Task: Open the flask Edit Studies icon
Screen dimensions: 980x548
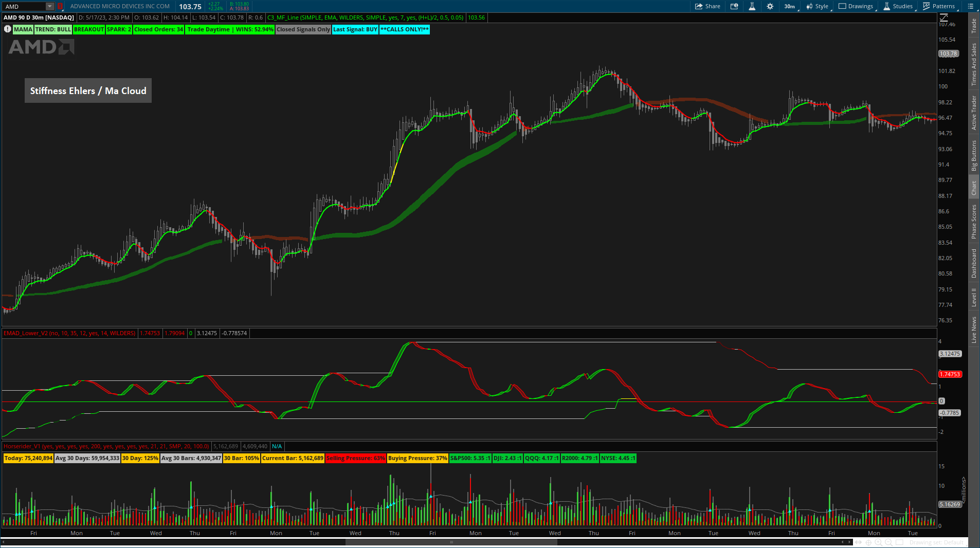Action: click(x=752, y=6)
